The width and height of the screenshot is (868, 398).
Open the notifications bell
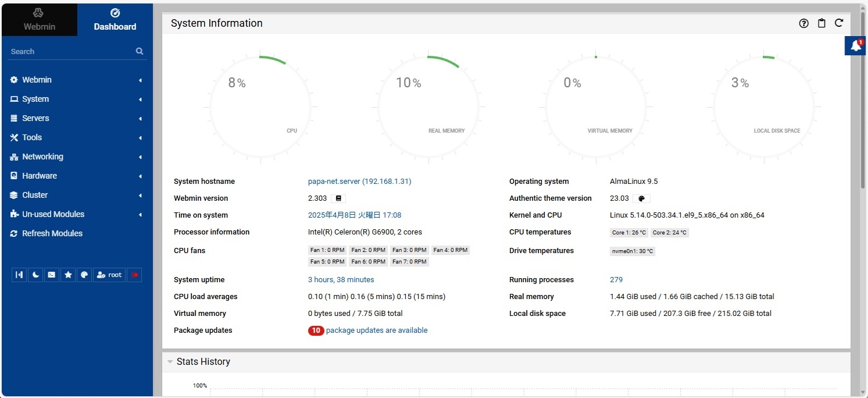tap(856, 45)
